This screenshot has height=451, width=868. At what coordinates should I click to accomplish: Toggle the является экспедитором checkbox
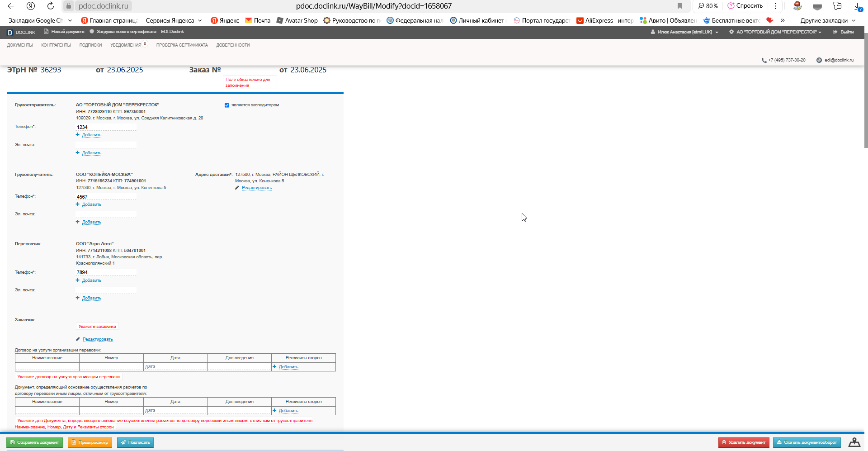[x=227, y=105]
